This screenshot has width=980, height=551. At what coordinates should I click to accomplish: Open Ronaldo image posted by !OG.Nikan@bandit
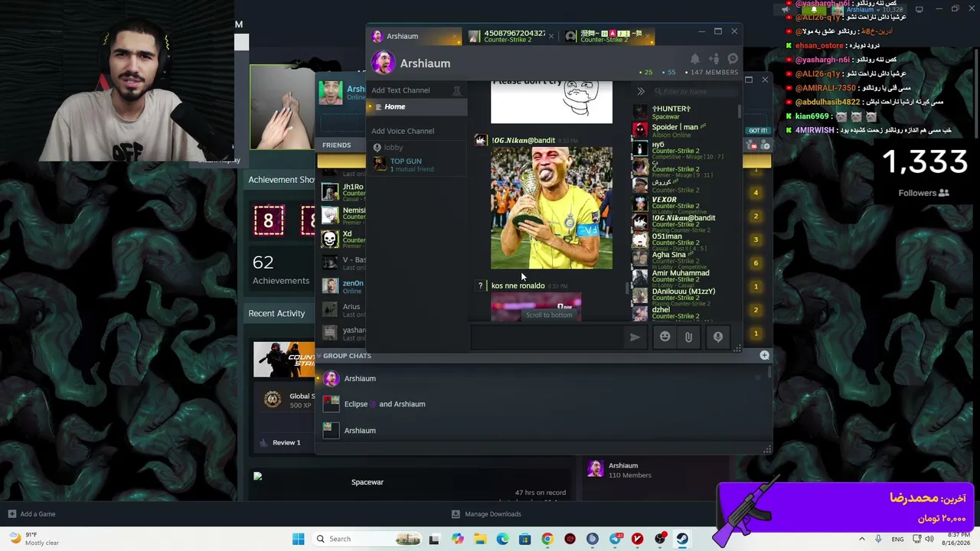551,208
